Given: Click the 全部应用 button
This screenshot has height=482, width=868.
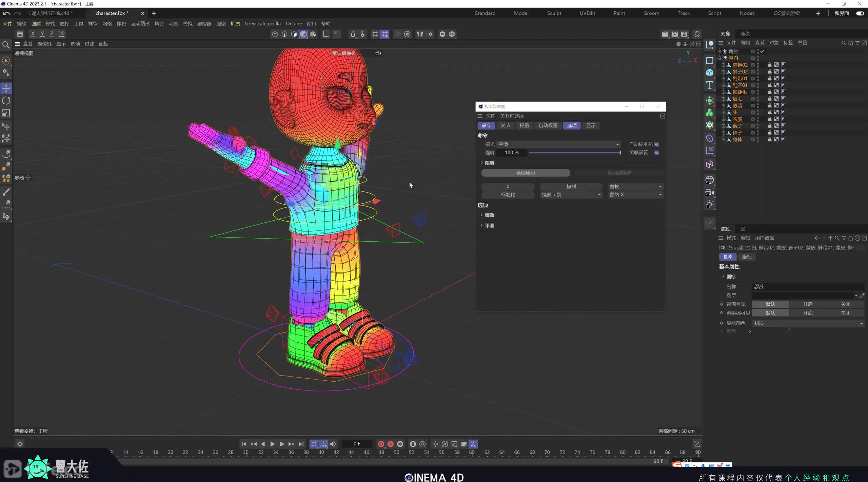Looking at the screenshot, I should click(525, 173).
